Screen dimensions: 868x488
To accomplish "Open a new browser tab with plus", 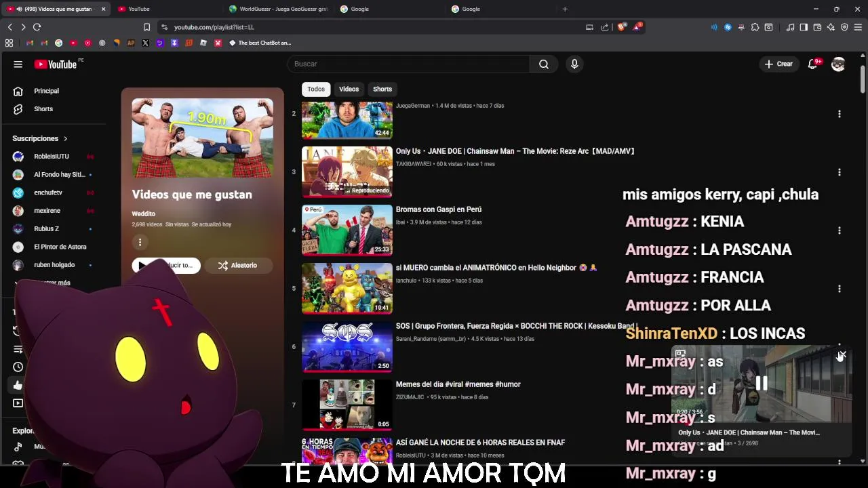I will pyautogui.click(x=565, y=9).
